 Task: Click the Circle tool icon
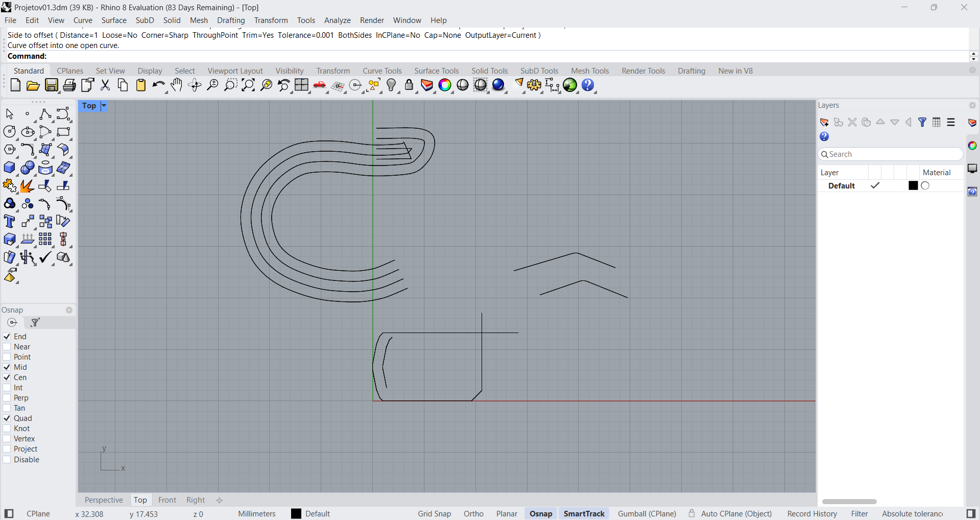pos(9,132)
